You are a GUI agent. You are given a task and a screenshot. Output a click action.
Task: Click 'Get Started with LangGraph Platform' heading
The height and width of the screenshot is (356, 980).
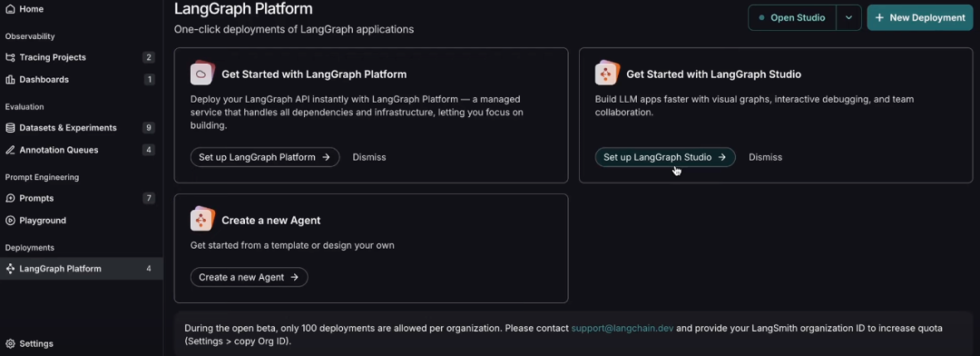pos(314,74)
